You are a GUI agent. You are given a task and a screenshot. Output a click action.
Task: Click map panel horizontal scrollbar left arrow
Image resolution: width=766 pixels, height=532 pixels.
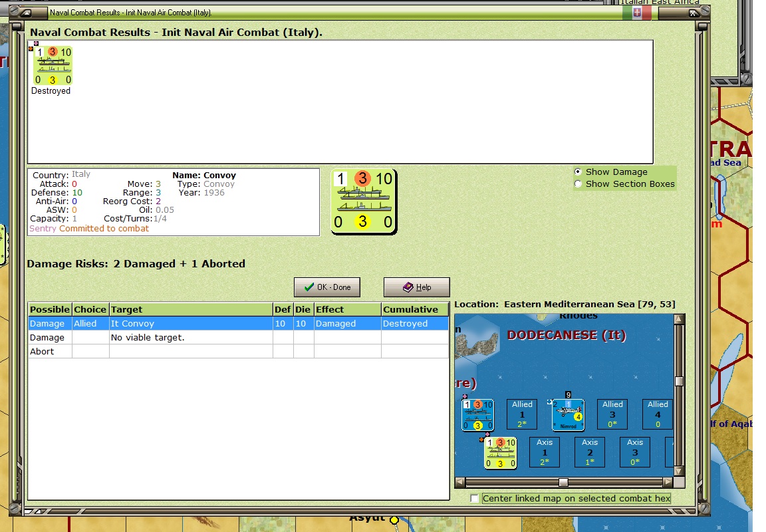point(459,482)
